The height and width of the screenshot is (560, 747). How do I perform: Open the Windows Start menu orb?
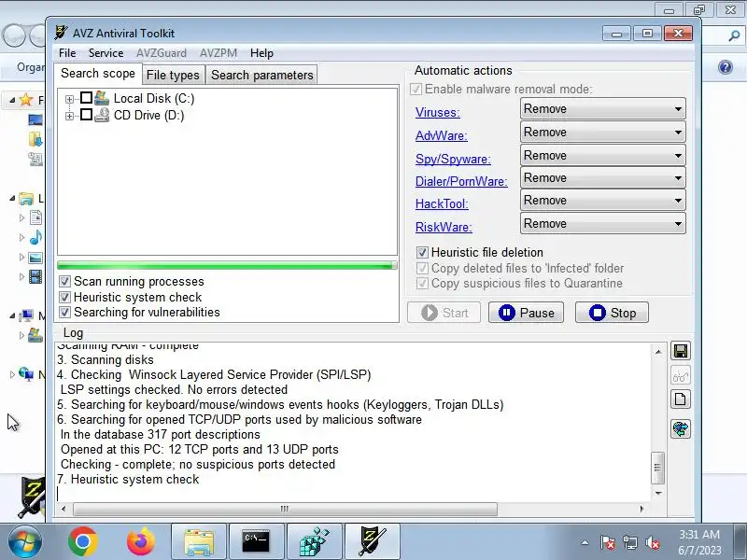click(25, 542)
